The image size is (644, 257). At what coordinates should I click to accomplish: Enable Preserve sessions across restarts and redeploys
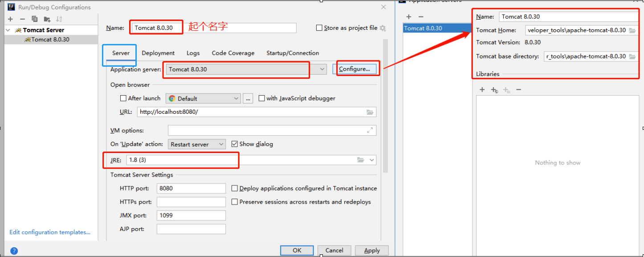tap(234, 202)
